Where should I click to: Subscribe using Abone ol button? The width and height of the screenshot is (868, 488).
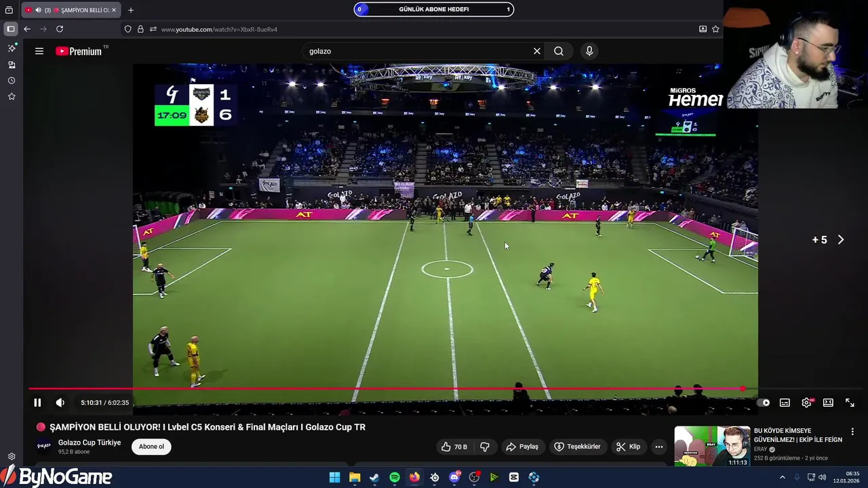click(x=151, y=447)
